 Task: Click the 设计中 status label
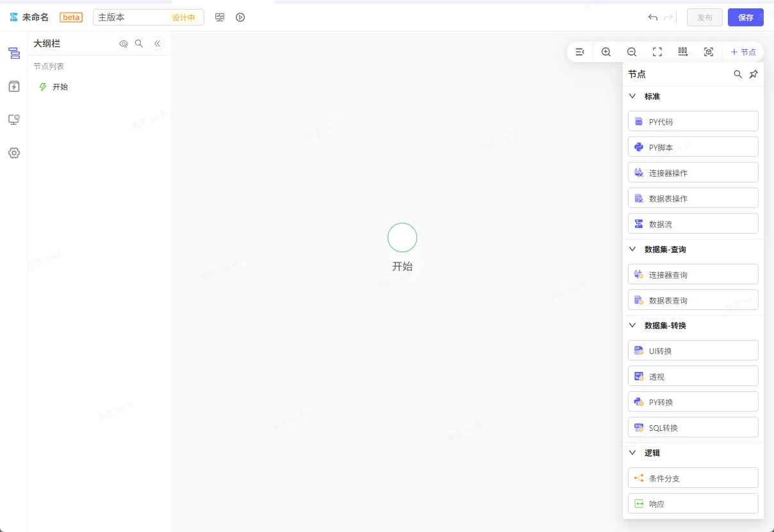pos(183,18)
